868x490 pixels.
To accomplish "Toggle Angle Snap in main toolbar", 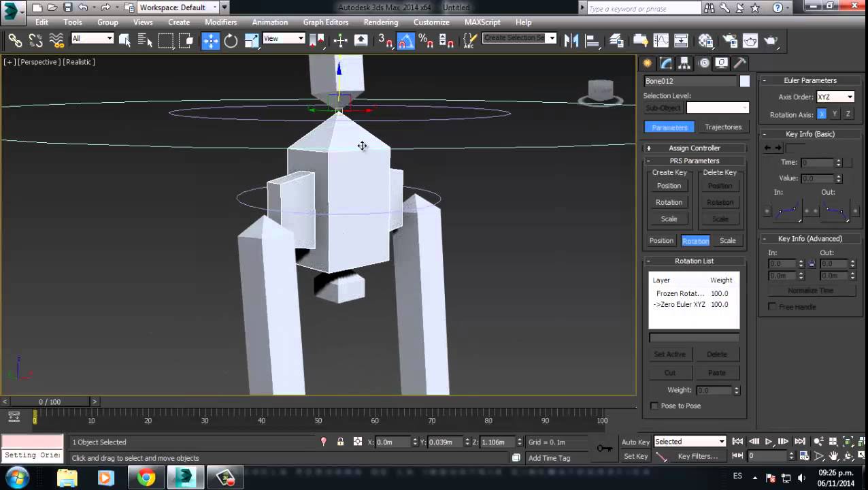I will (406, 41).
